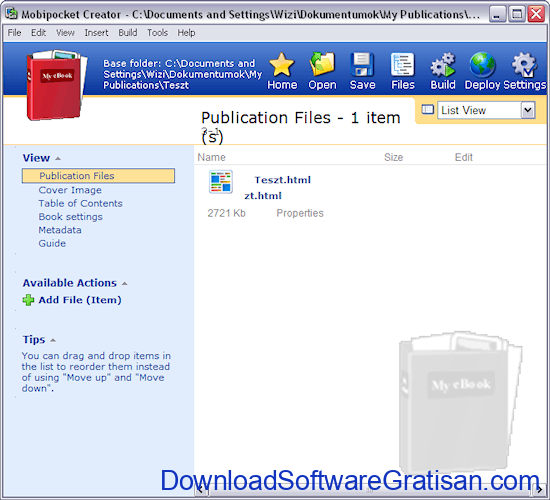
Task: Click the Name column header
Action: tap(212, 158)
